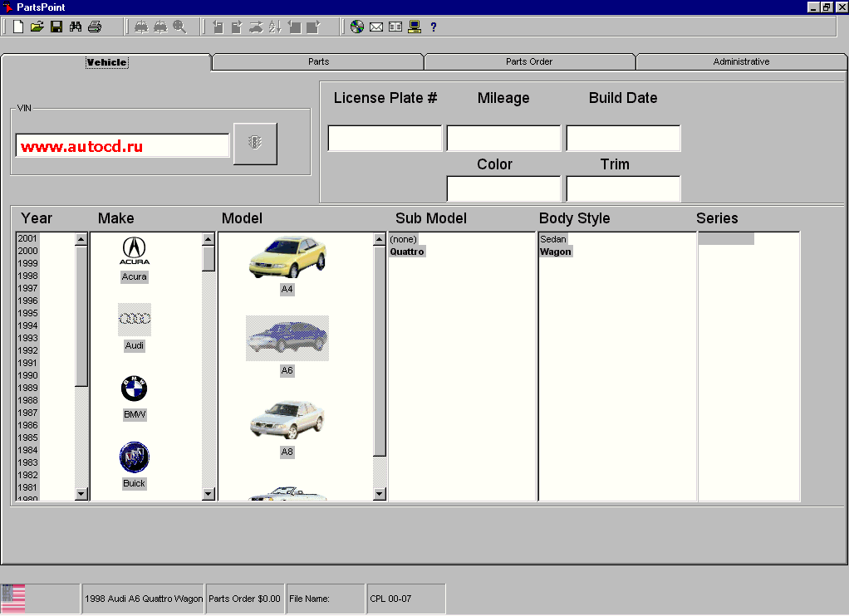Click the New document toolbar icon
Viewport: 849px width, 616px height.
(18, 27)
